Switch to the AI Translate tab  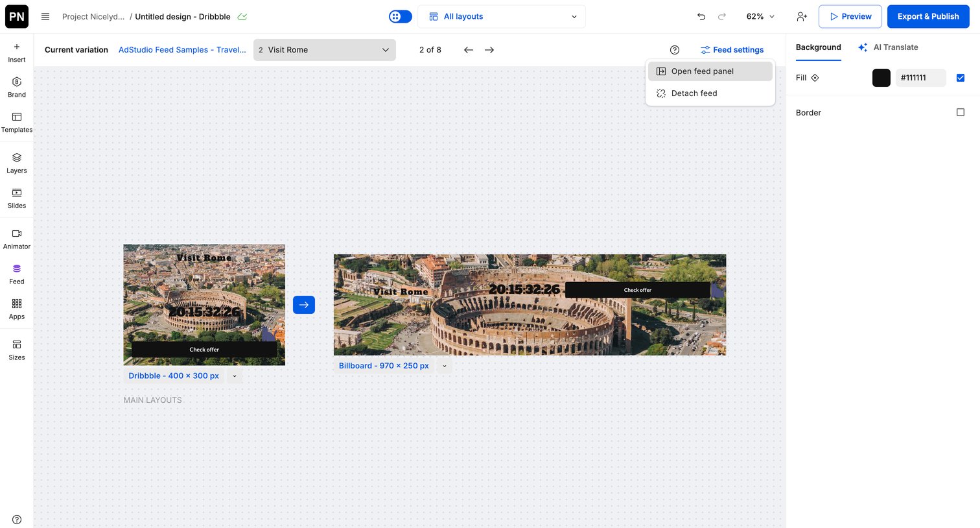pyautogui.click(x=888, y=47)
